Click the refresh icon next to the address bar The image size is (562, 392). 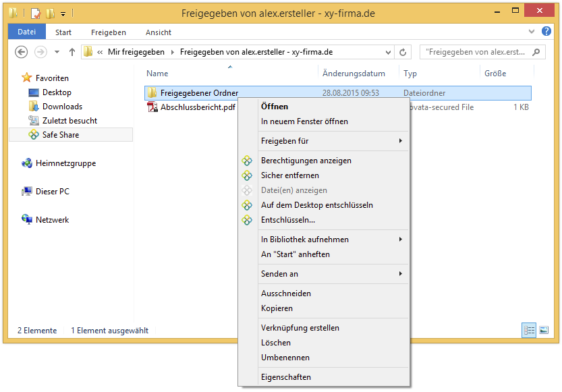pos(403,53)
